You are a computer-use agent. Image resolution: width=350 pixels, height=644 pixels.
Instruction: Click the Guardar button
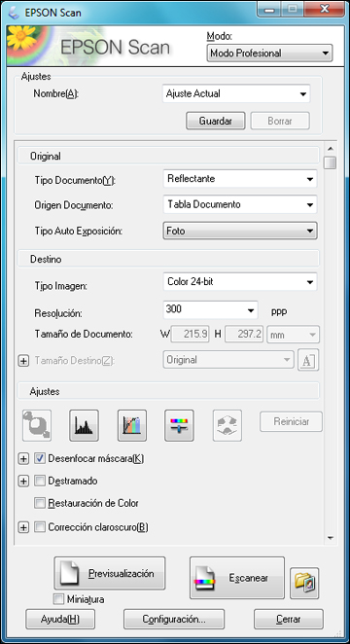coord(216,121)
